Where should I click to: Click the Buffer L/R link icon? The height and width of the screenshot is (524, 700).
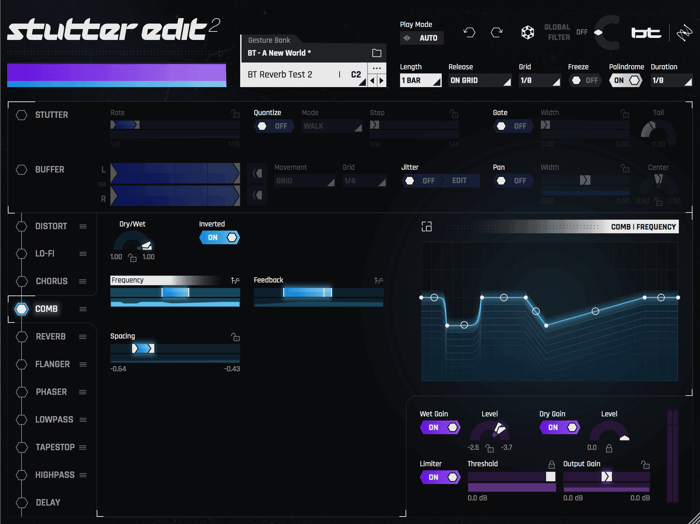(102, 184)
